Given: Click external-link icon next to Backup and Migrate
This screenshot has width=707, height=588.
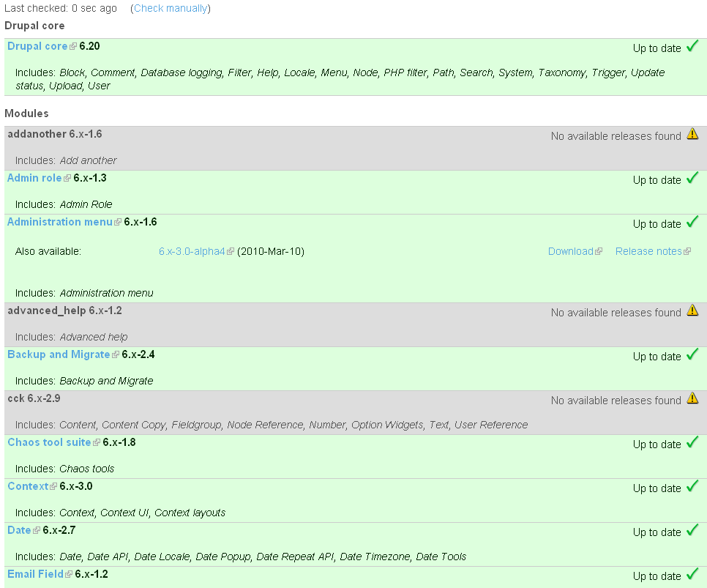Looking at the screenshot, I should pos(116,355).
